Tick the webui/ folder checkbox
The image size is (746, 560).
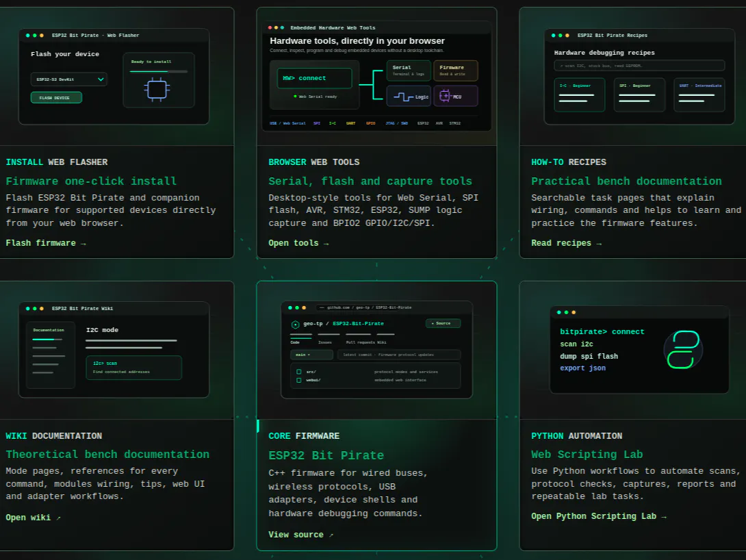pyautogui.click(x=299, y=380)
